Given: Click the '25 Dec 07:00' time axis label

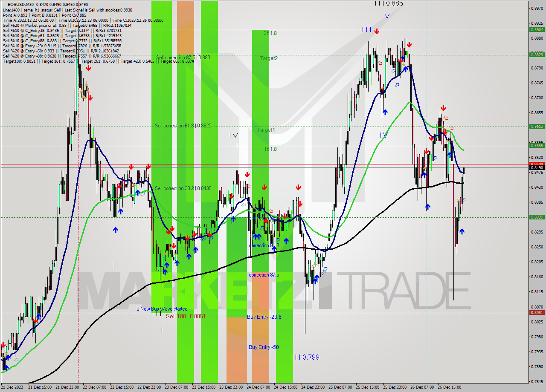Looking at the screenshot, I should (340, 387).
